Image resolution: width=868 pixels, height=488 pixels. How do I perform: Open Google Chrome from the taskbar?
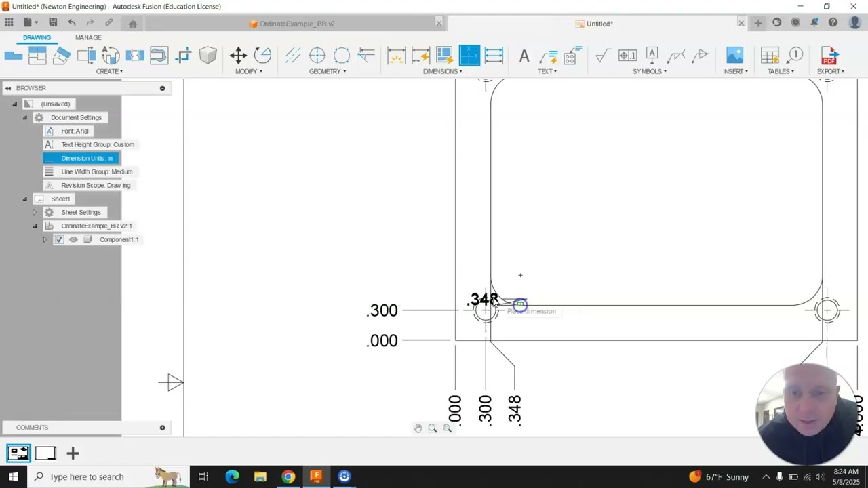288,476
